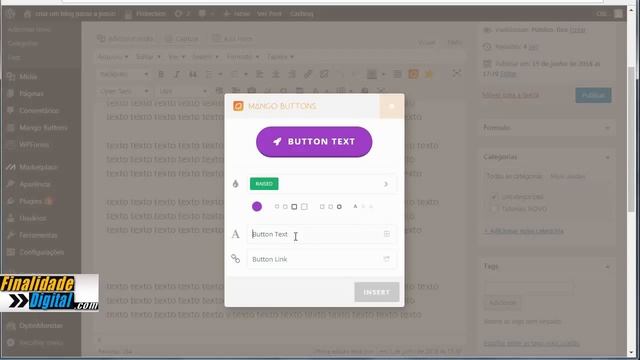Click the droplet style icon in the dialog
640x360 pixels.
pyautogui.click(x=236, y=184)
